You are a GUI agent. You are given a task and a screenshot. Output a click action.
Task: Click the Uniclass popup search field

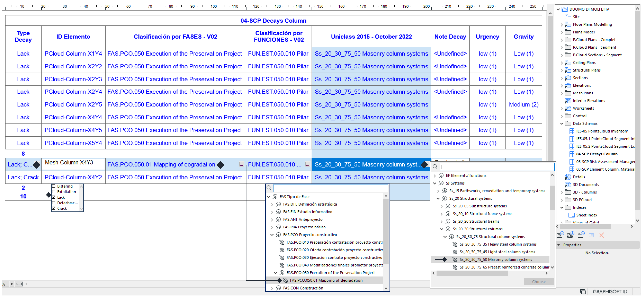tap(497, 167)
